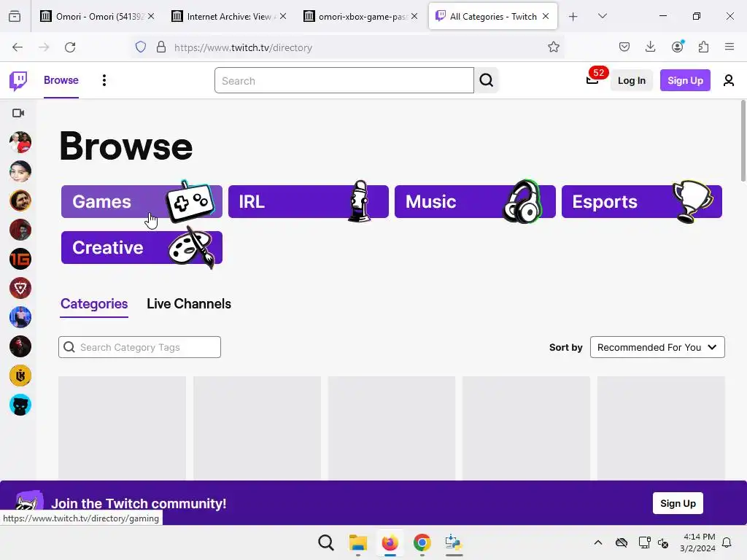Open the Games category banner

[x=142, y=201]
